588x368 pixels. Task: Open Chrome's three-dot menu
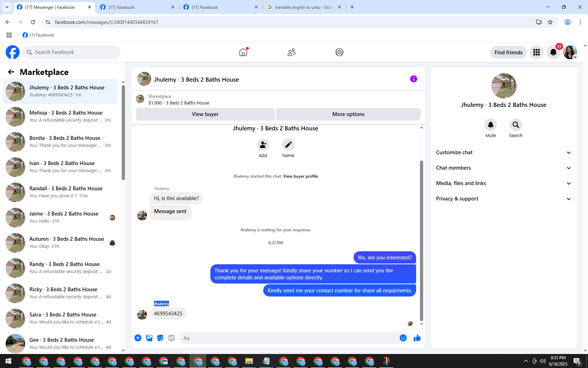tap(580, 22)
